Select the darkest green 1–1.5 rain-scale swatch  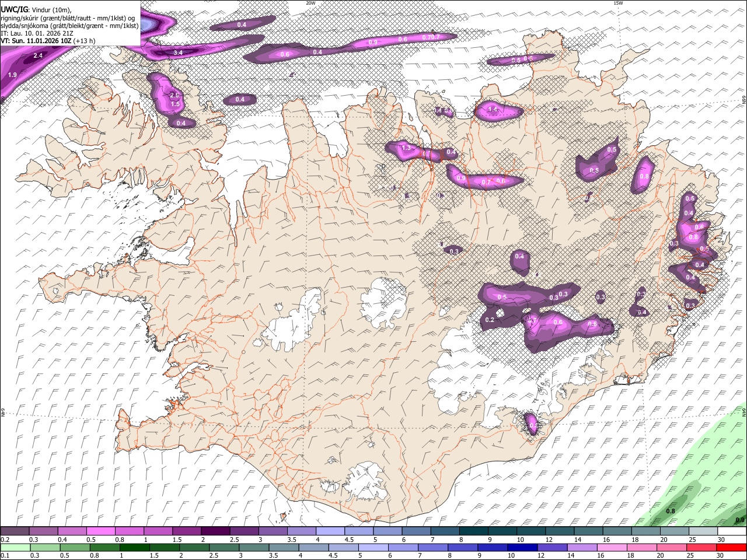click(135, 547)
